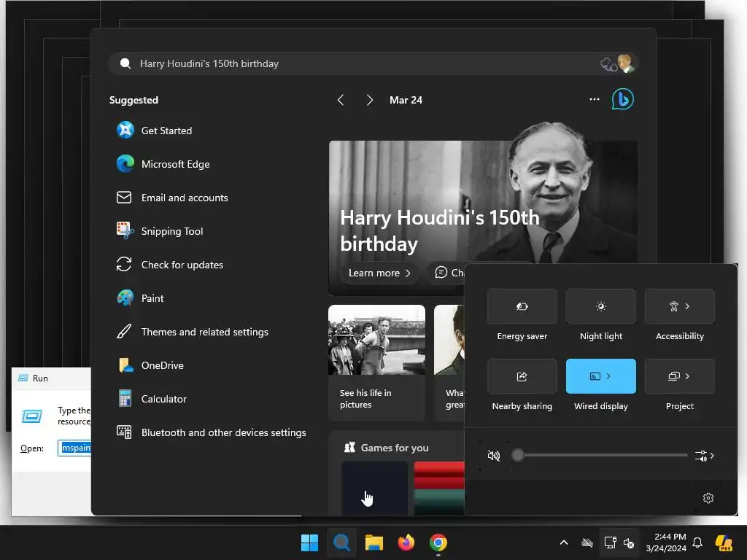
Task: Toggle Energy saver quick setting
Action: [x=522, y=306]
